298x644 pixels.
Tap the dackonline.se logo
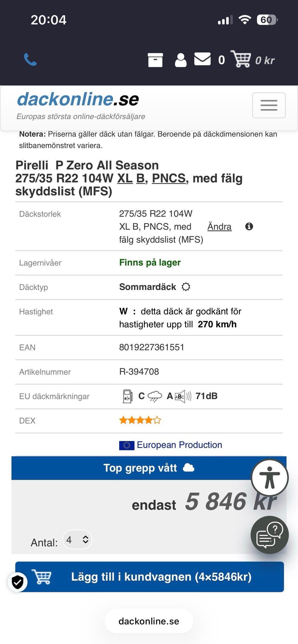pos(78,99)
